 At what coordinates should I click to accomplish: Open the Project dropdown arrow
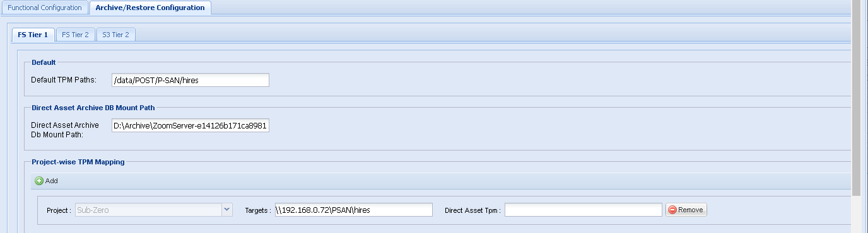click(x=226, y=210)
